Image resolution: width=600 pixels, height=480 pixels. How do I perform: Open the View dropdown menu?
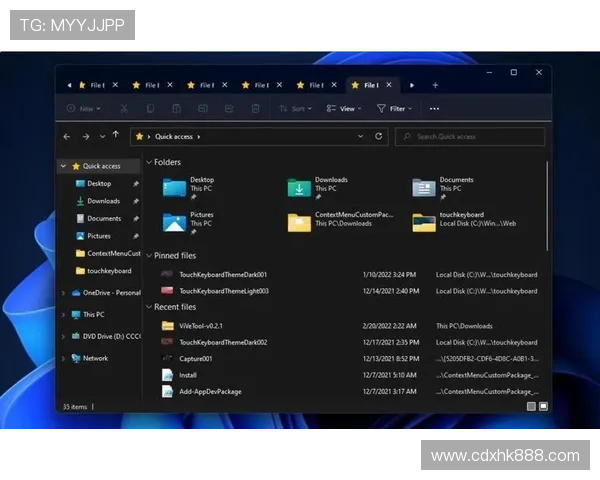tap(344, 109)
